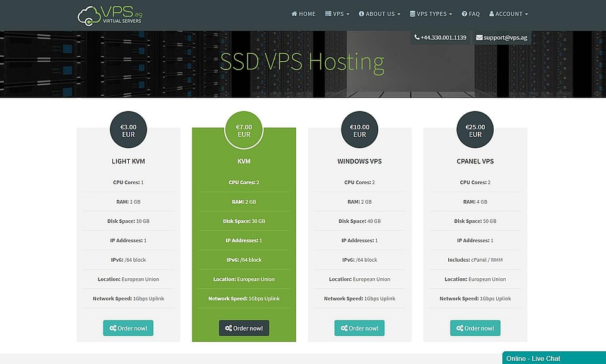Click the €7.00 EUR price circle
606x364 pixels.
coord(244,130)
